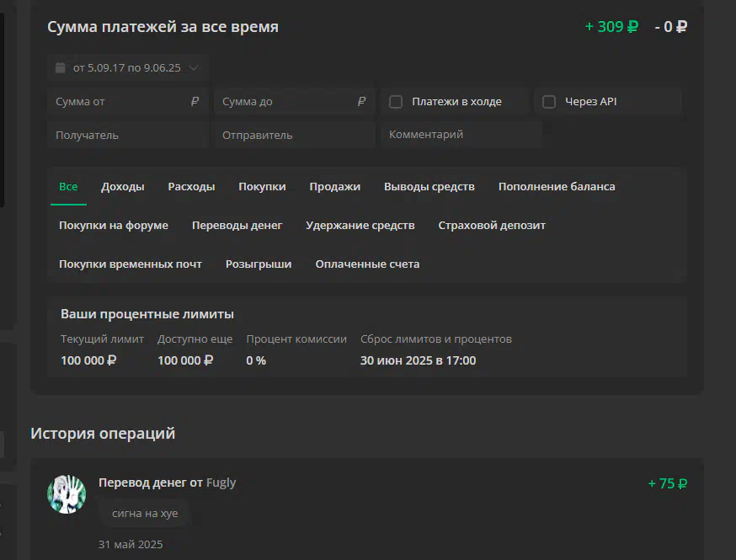
Task: Click the Ваши процентные лимиты heading
Action: 147,314
